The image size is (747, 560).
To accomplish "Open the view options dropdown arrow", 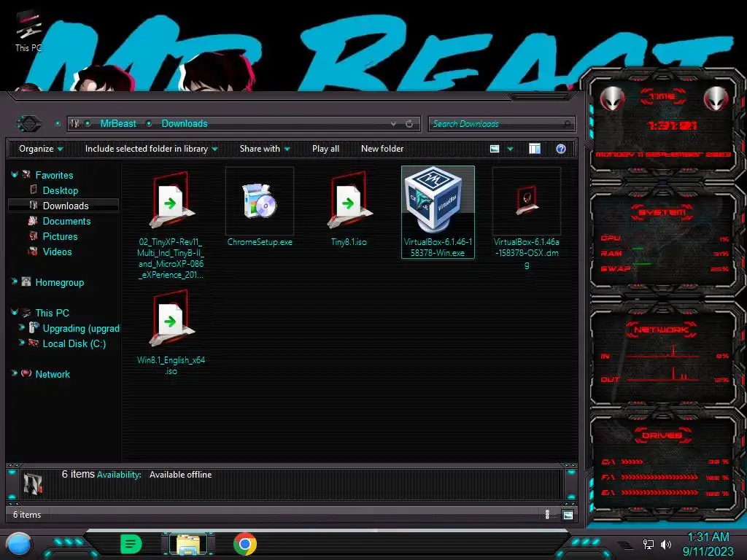I will tap(510, 149).
